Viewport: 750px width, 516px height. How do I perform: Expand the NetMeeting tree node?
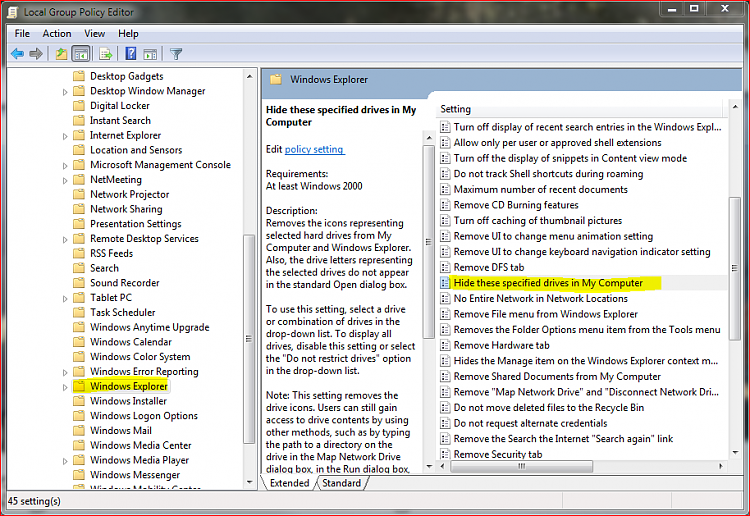coord(65,180)
